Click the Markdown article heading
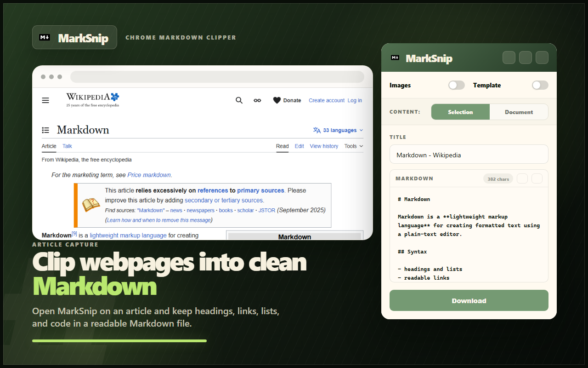The image size is (588, 368). (83, 130)
